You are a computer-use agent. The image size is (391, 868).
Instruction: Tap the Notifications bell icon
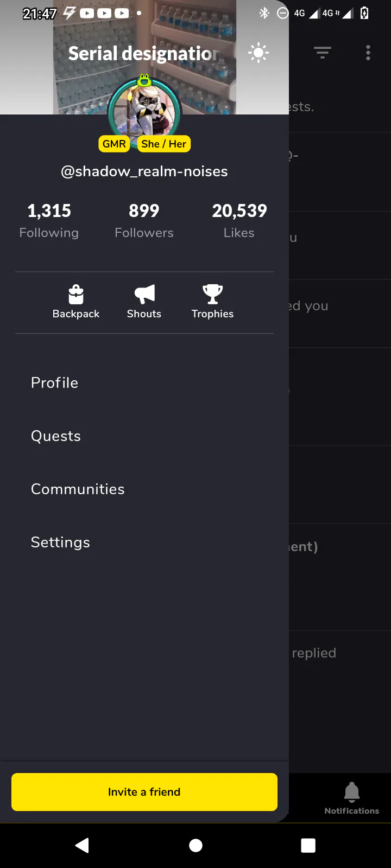(x=352, y=792)
